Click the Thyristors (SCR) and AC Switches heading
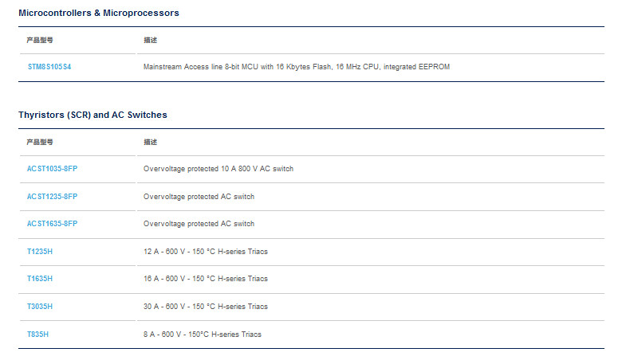This screenshot has height=364, width=626. pos(93,115)
